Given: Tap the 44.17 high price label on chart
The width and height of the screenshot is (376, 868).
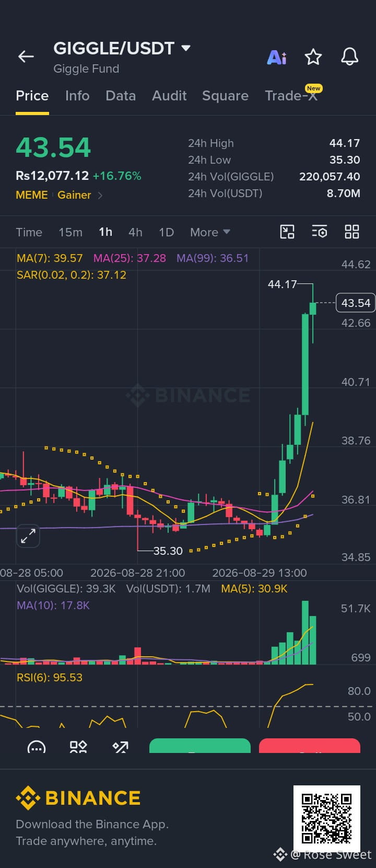Looking at the screenshot, I should [282, 284].
